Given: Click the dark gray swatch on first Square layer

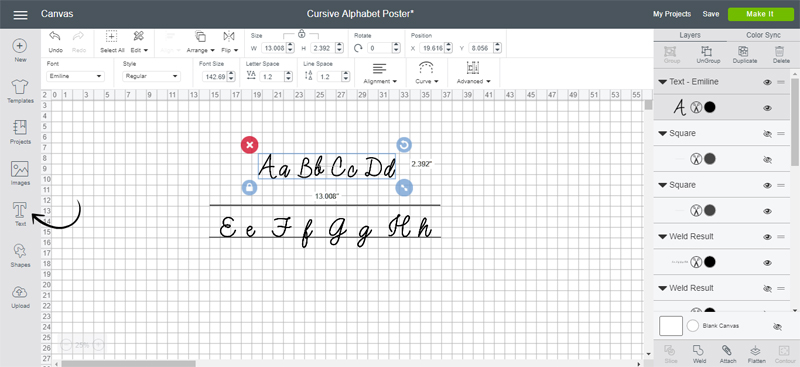Looking at the screenshot, I should tap(709, 159).
